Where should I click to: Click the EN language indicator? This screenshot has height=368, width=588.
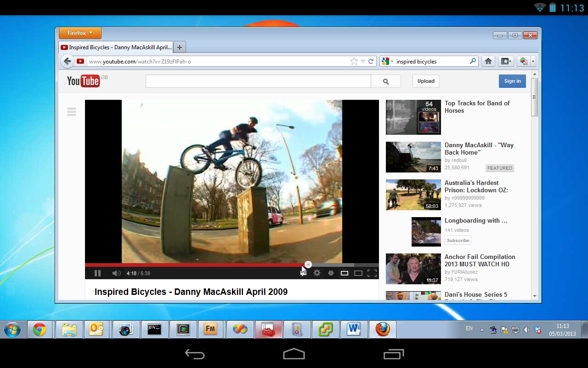click(x=469, y=328)
